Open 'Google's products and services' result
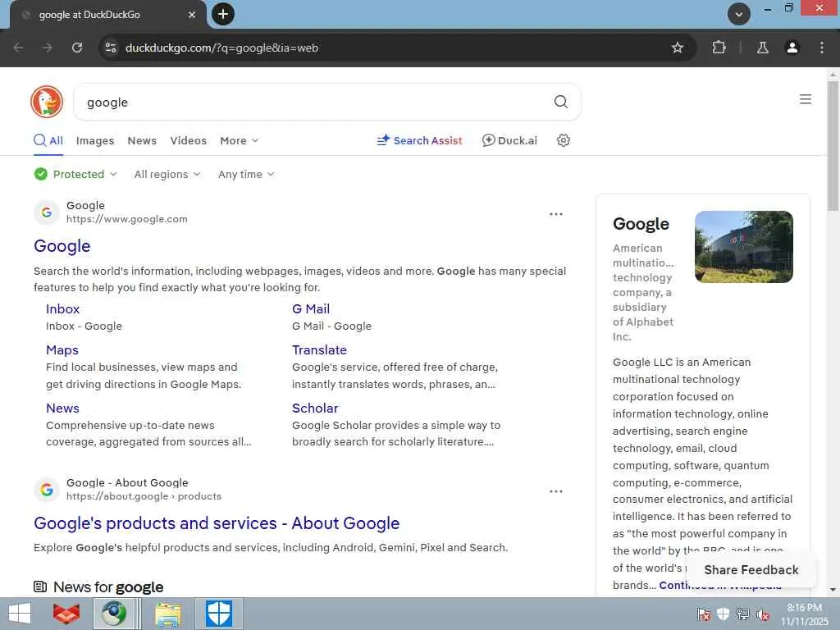 coord(217,523)
